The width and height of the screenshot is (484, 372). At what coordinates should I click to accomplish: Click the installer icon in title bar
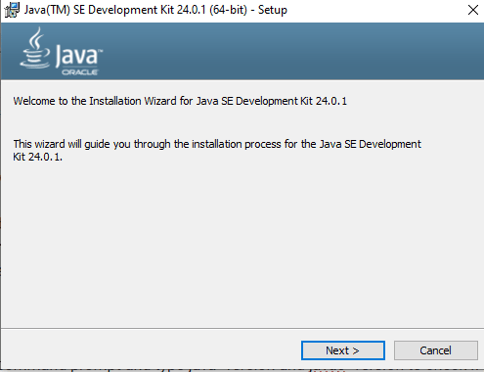tap(12, 10)
